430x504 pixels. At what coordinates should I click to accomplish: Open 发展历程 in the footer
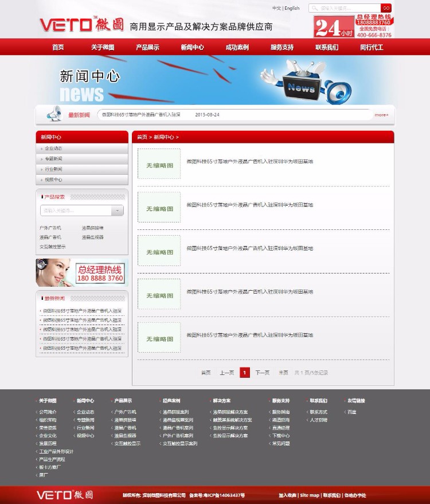48,444
